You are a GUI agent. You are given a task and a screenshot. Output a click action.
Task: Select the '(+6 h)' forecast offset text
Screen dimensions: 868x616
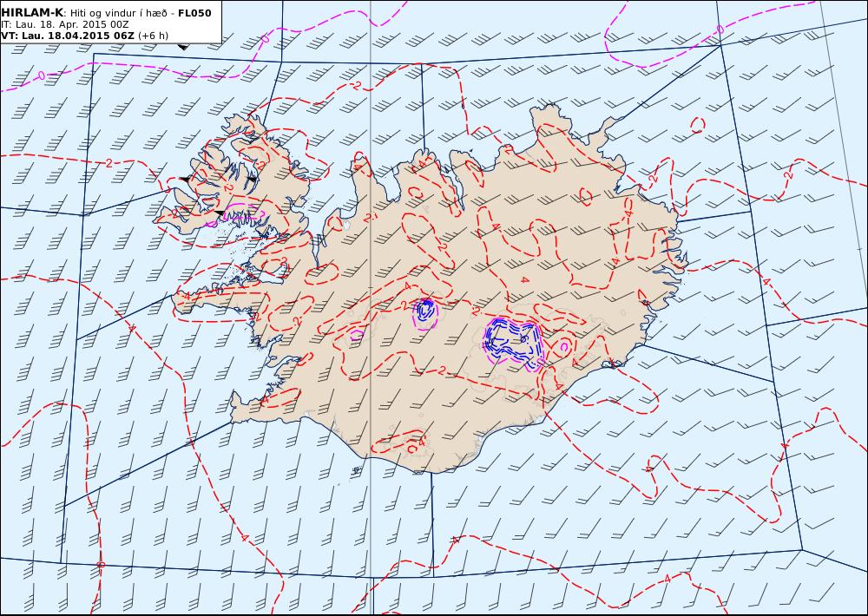click(x=154, y=36)
